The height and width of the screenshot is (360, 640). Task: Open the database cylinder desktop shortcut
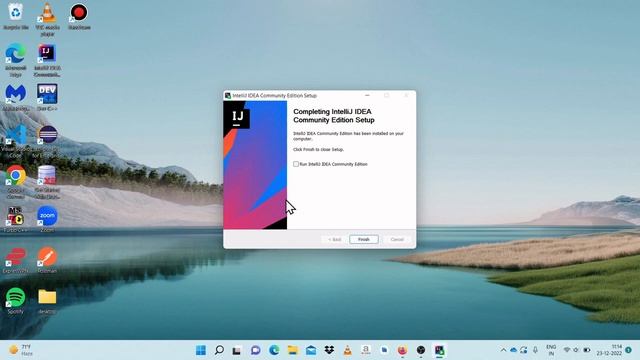[x=47, y=182]
